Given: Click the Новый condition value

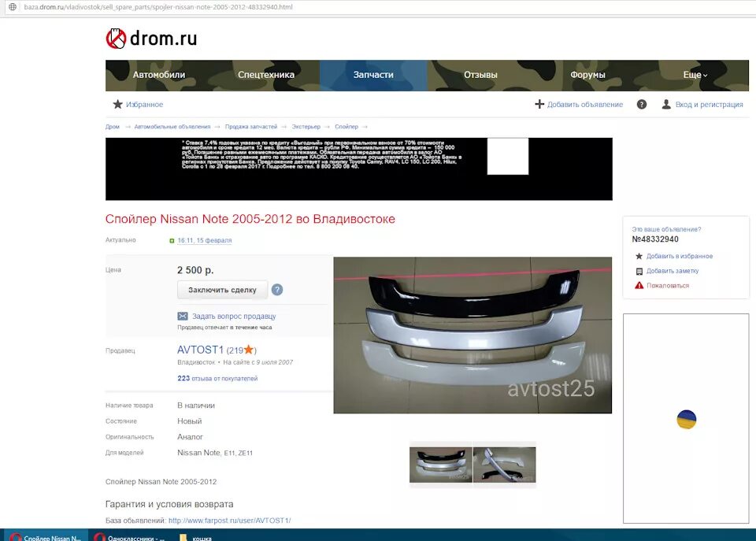Looking at the screenshot, I should tap(190, 421).
